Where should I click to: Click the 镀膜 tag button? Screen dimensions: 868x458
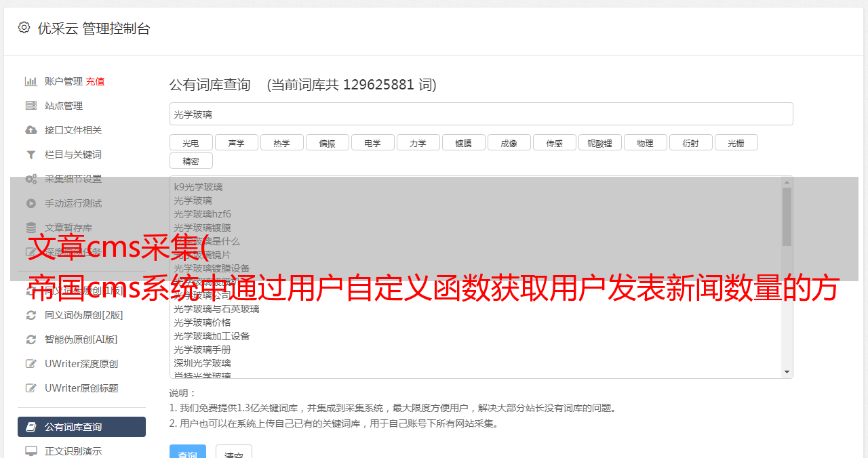coord(464,142)
